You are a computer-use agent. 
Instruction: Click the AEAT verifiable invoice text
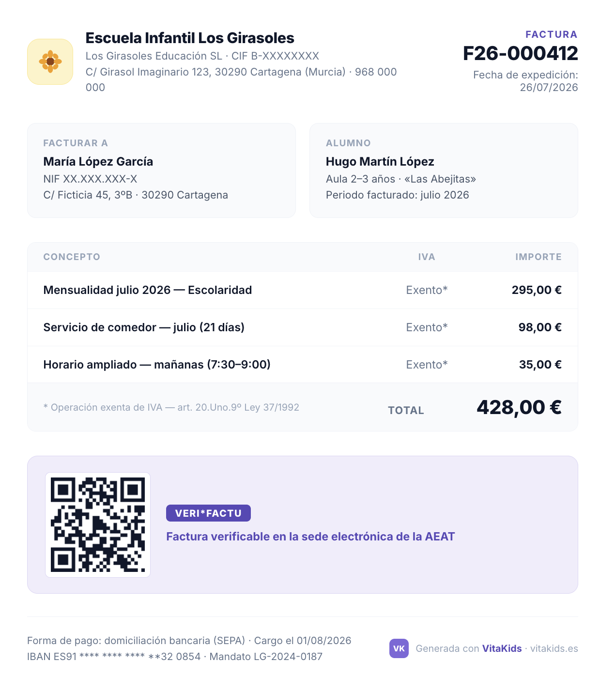(310, 537)
